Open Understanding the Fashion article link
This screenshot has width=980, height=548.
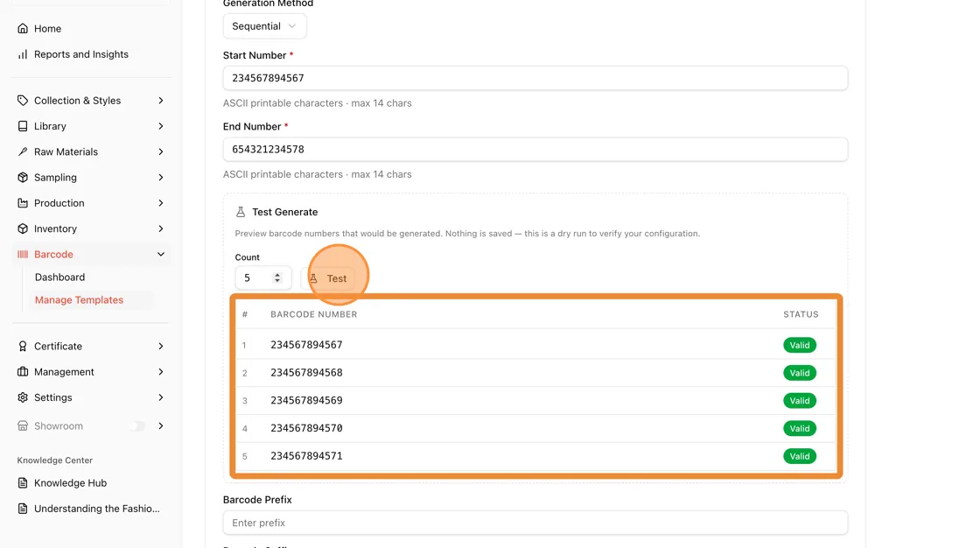97,509
